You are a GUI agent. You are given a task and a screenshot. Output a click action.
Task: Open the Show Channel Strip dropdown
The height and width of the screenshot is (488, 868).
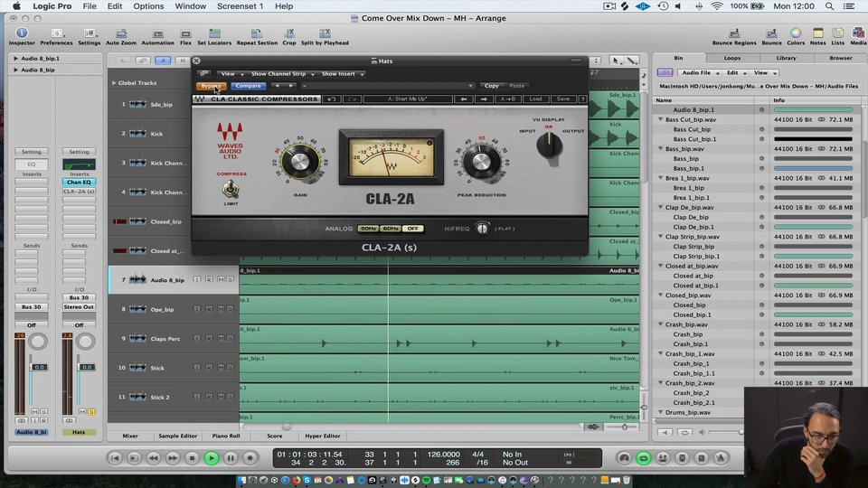click(x=282, y=73)
